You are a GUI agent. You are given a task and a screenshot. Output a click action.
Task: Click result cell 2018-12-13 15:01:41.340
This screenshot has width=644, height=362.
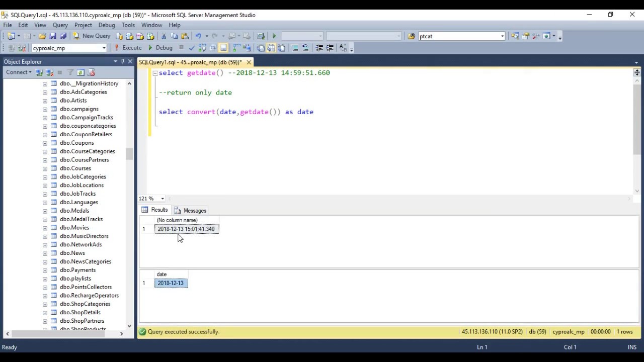point(187,229)
